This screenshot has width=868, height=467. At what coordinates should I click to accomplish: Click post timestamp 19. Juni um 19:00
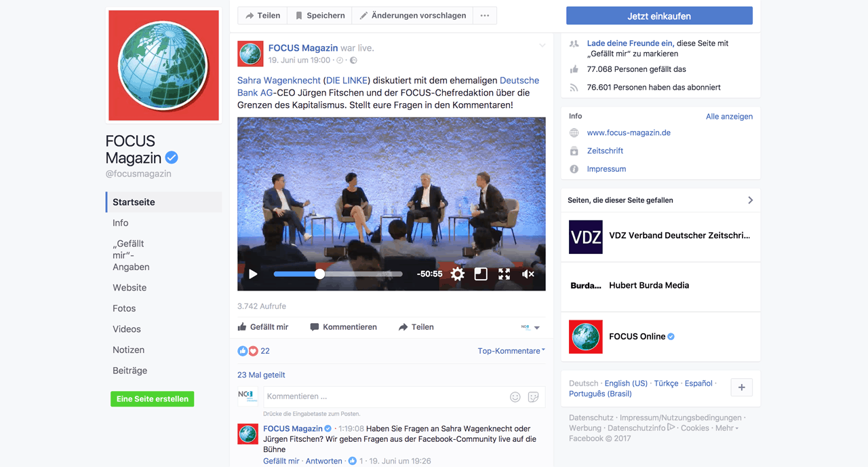tap(299, 60)
